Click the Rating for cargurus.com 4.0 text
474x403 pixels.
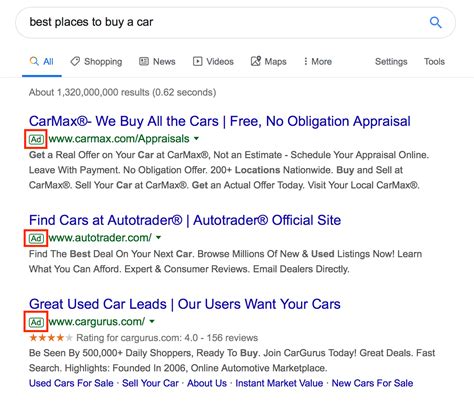pos(167,338)
